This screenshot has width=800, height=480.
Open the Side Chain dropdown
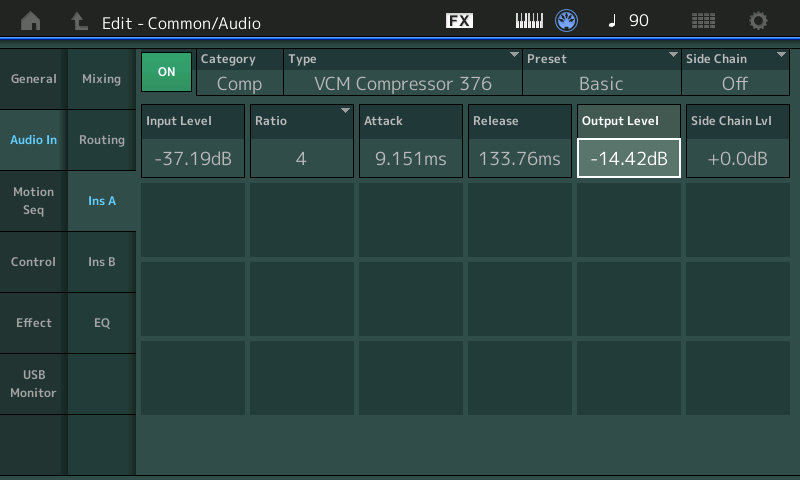point(734,73)
